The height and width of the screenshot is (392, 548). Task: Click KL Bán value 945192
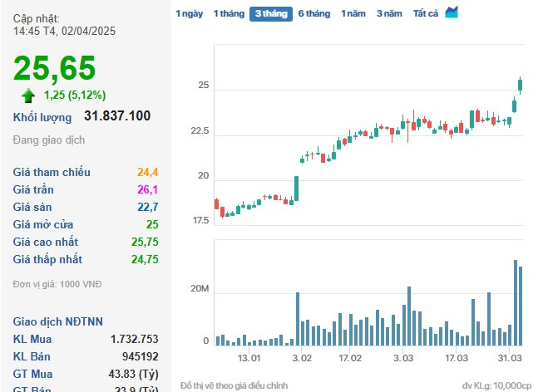(141, 356)
